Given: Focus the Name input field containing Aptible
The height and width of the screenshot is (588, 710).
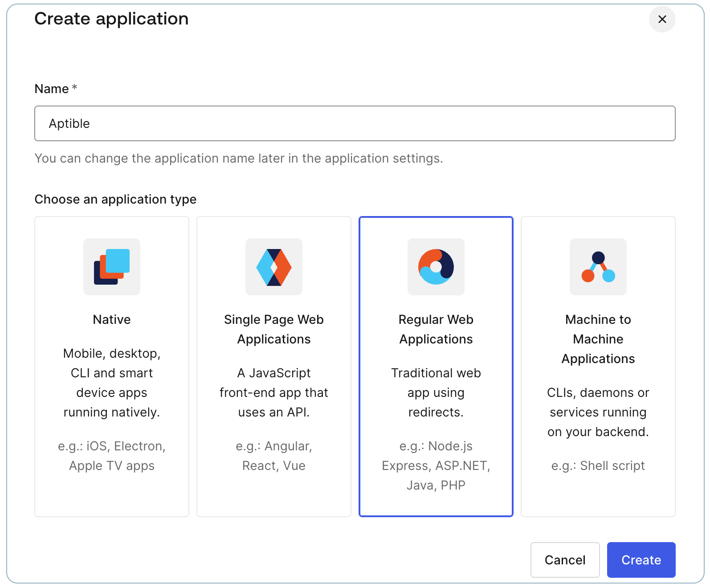Looking at the screenshot, I should [x=355, y=123].
